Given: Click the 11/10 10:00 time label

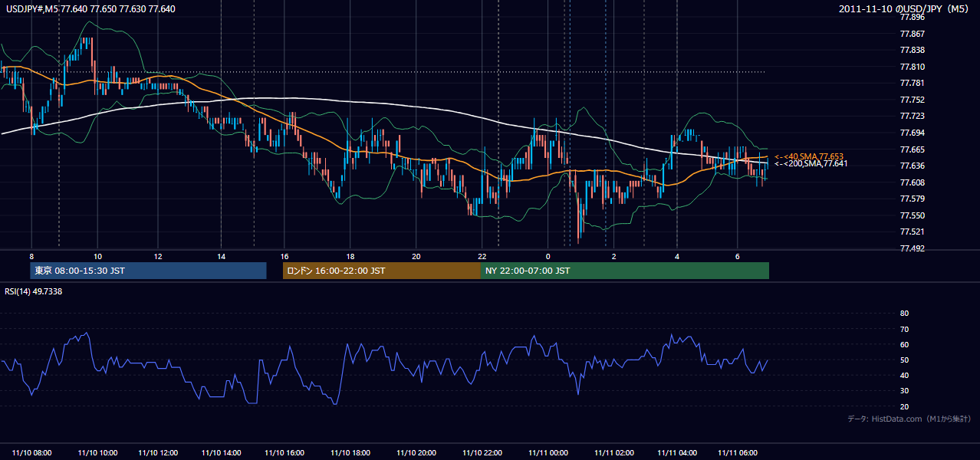Looking at the screenshot, I should tap(97, 453).
